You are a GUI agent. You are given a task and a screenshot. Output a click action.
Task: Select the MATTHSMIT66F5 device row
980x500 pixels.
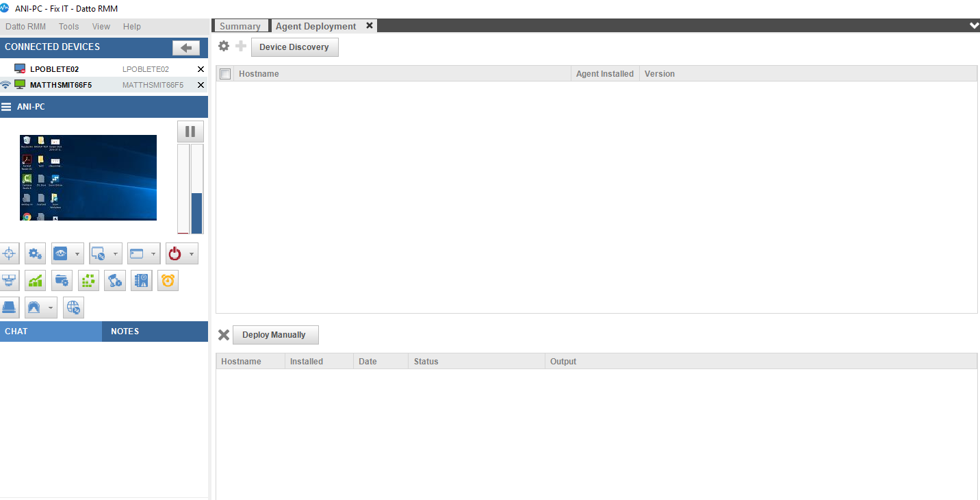click(104, 85)
